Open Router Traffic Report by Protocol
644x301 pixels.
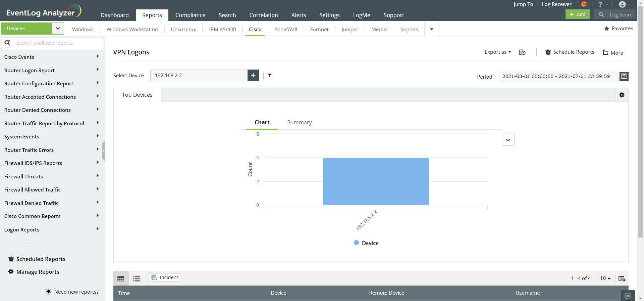pos(44,124)
